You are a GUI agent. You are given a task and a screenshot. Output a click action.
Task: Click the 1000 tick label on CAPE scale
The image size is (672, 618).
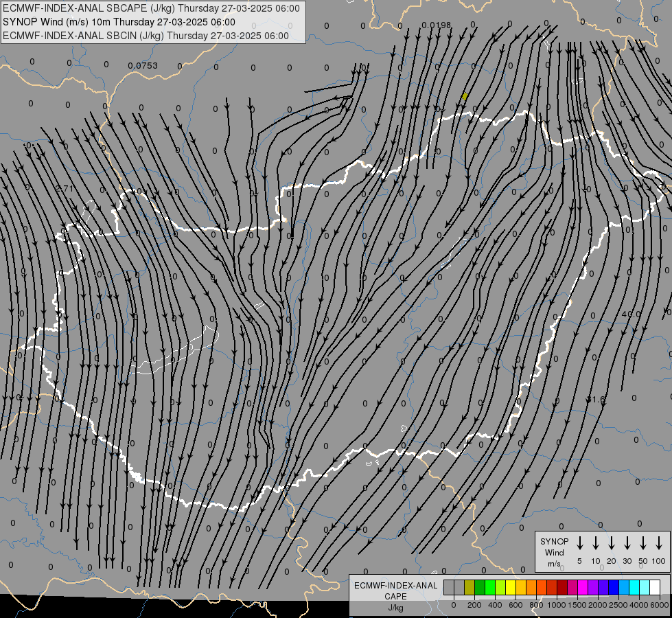click(x=556, y=605)
